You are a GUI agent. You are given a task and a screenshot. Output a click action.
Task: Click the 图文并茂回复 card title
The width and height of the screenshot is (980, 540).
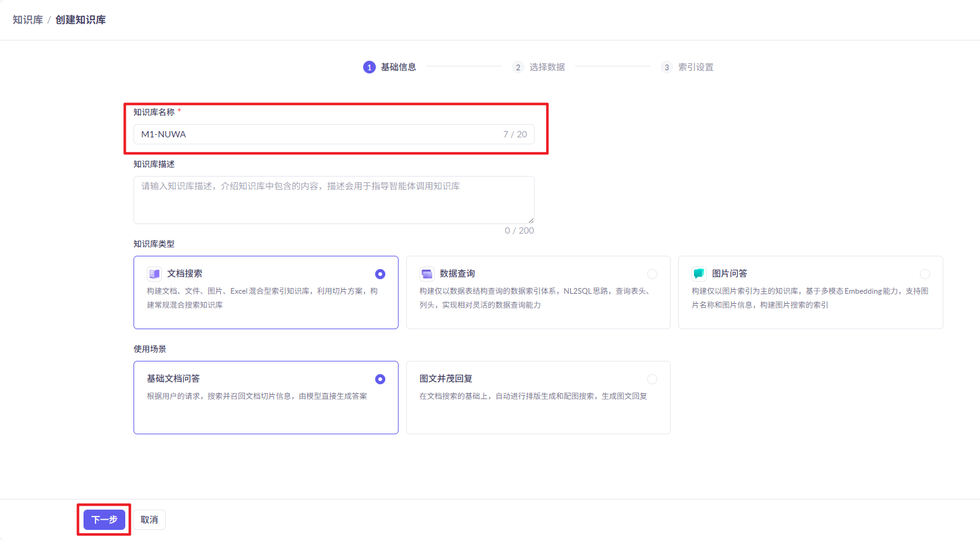[446, 379]
